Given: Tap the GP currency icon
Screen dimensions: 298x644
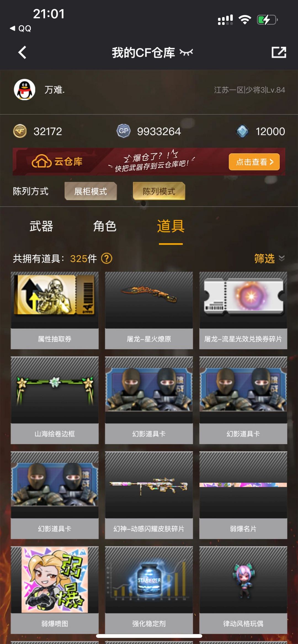Looking at the screenshot, I should [123, 131].
